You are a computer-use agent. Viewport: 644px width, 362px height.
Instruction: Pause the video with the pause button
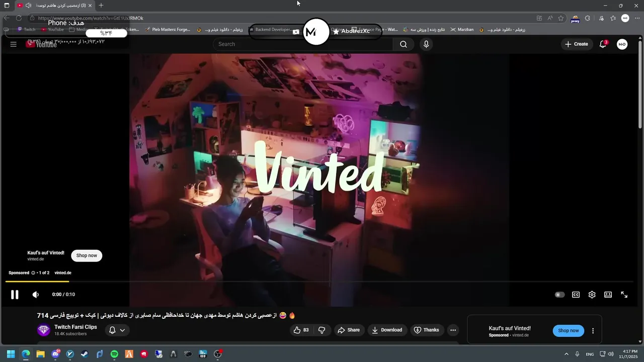(x=15, y=295)
